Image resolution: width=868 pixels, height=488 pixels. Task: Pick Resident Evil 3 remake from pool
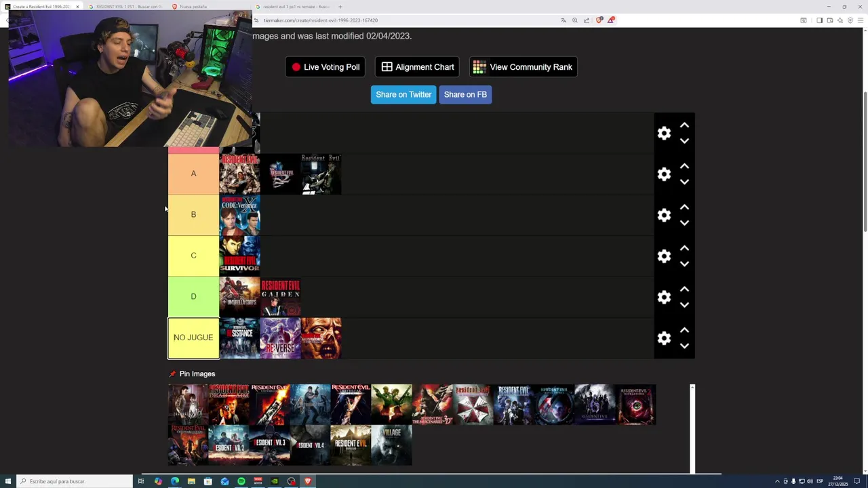[x=269, y=445]
